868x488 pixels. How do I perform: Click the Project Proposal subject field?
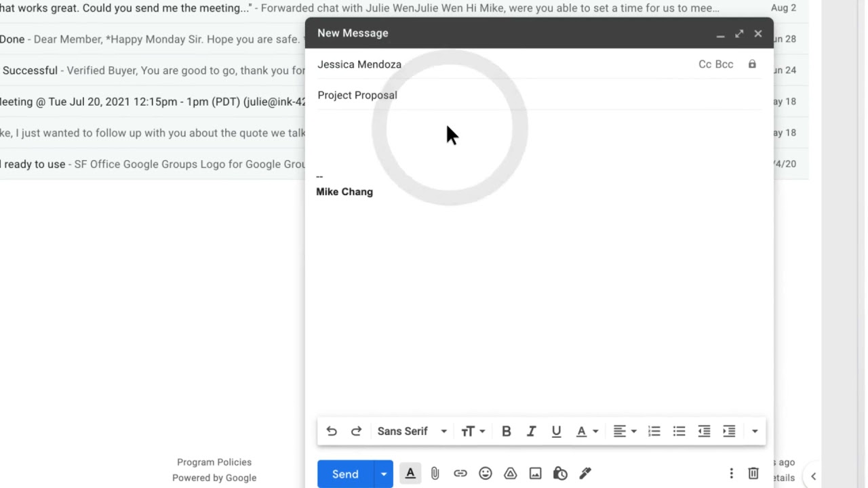coord(539,95)
